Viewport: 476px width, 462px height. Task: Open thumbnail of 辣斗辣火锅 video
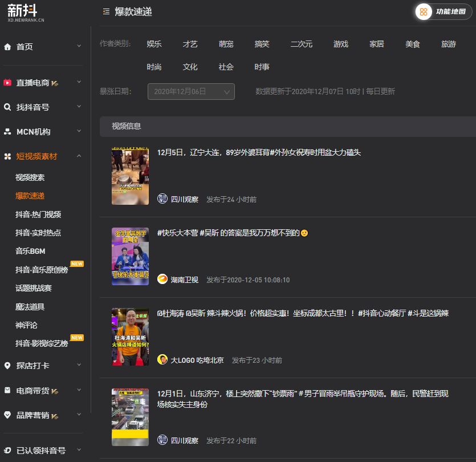click(x=130, y=337)
